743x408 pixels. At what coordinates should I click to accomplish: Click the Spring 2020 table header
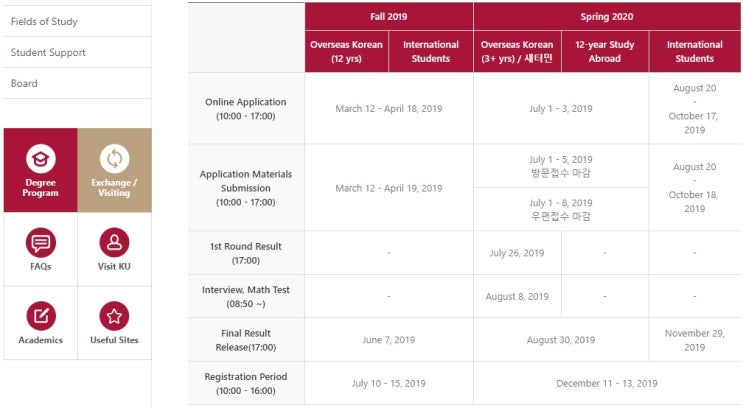point(607,17)
